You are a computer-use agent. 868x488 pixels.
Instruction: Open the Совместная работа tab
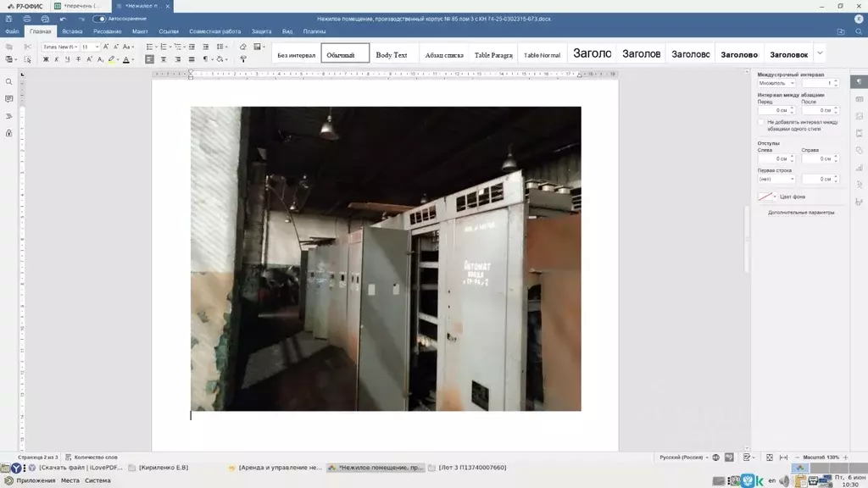(x=214, y=31)
